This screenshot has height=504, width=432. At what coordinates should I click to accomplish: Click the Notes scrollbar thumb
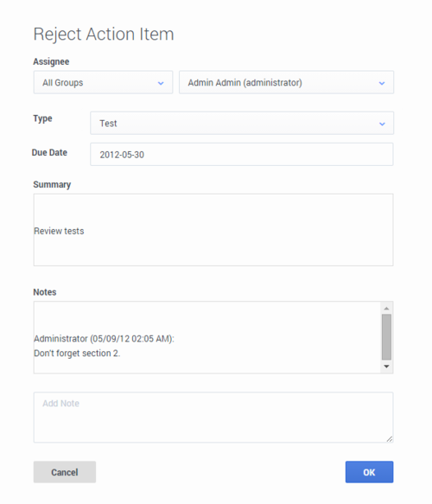[x=386, y=337]
